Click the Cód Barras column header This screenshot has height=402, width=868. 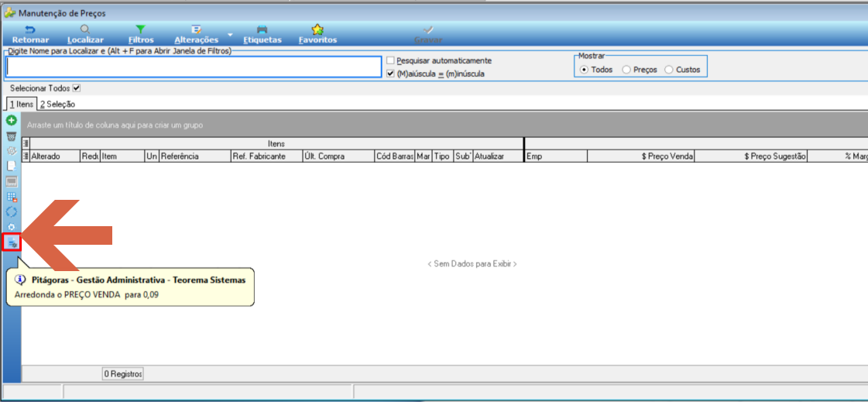[x=395, y=156]
